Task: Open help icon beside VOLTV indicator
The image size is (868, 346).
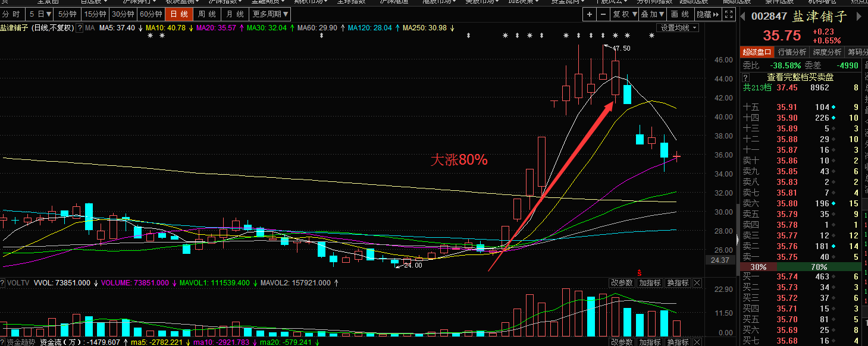Action: [3, 283]
